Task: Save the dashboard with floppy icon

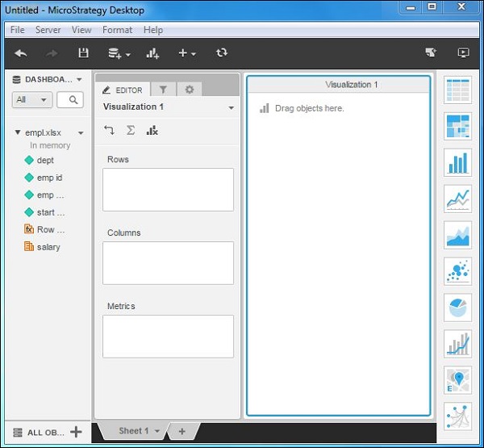Action: coord(83,53)
